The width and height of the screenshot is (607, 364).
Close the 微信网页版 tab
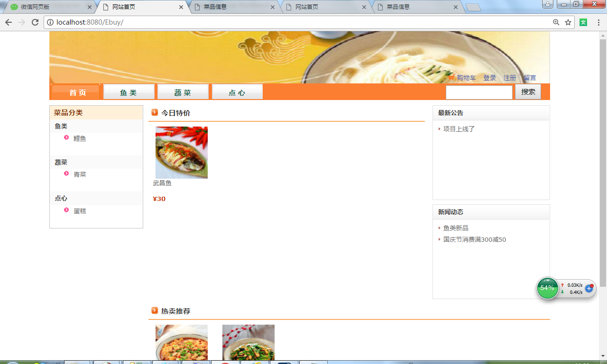click(90, 7)
